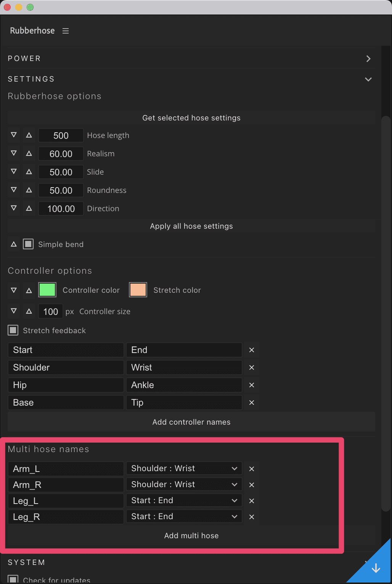This screenshot has height=584, width=392.
Task: Click down triangle icon for Controller size
Action: pos(14,311)
